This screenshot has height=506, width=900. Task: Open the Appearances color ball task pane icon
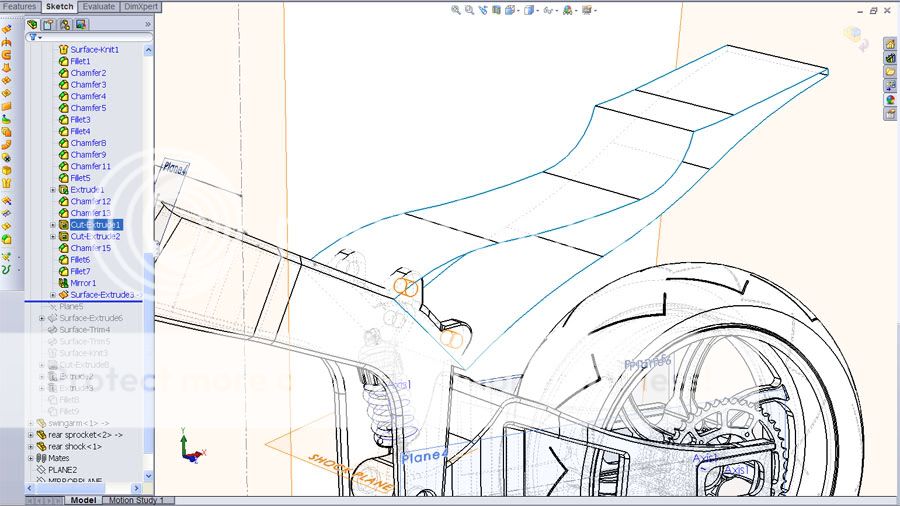click(x=890, y=99)
